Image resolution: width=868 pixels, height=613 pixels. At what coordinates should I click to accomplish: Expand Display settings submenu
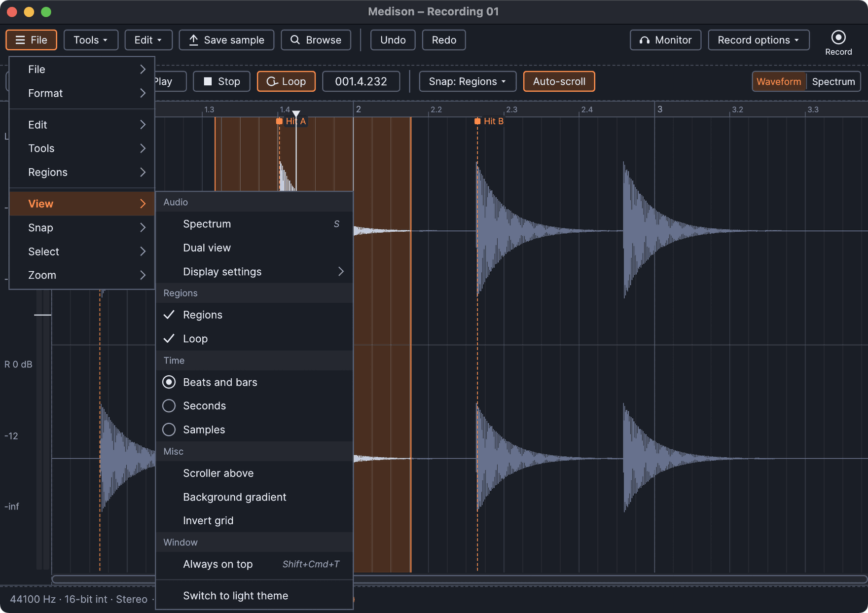[254, 272]
